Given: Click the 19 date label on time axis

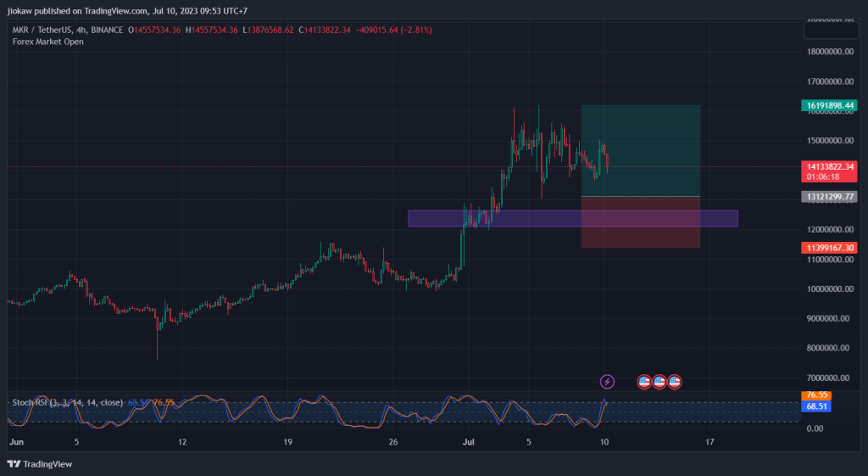Looking at the screenshot, I should click(x=287, y=442).
